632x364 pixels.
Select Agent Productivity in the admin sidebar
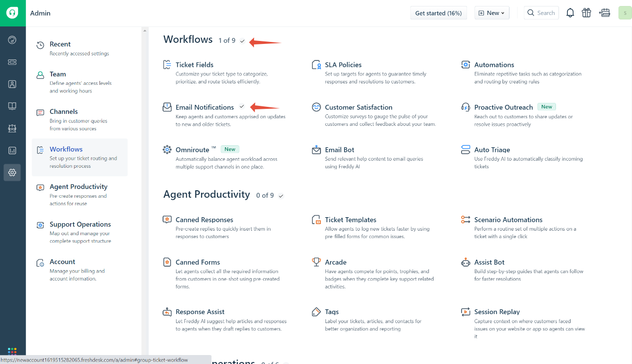[80, 195]
